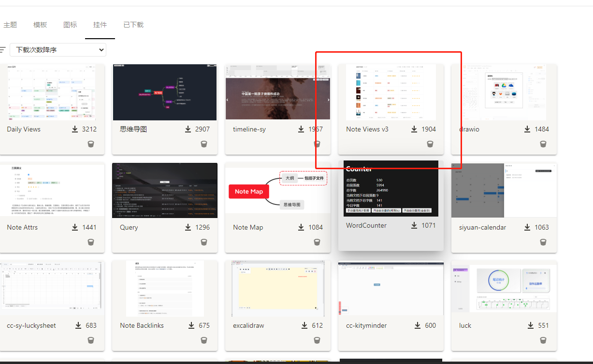
Task: Open the 思维导图 dark mind map thumbnail
Action: tap(165, 92)
